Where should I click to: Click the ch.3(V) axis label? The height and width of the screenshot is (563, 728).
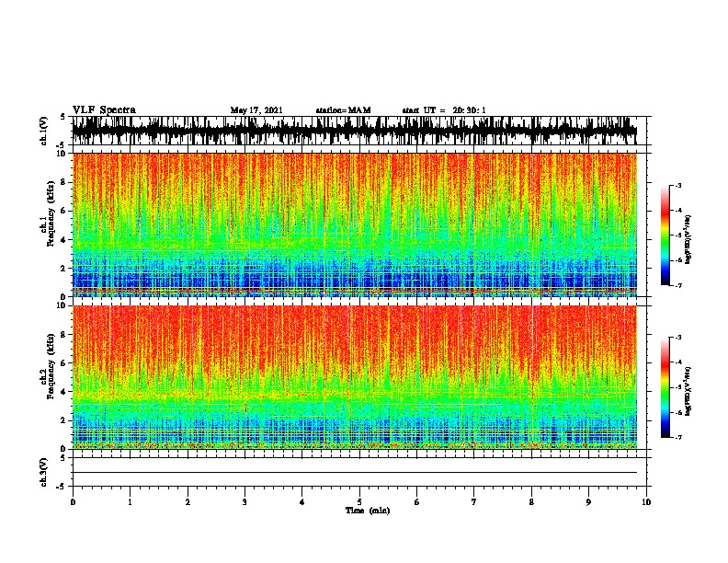pyautogui.click(x=44, y=472)
